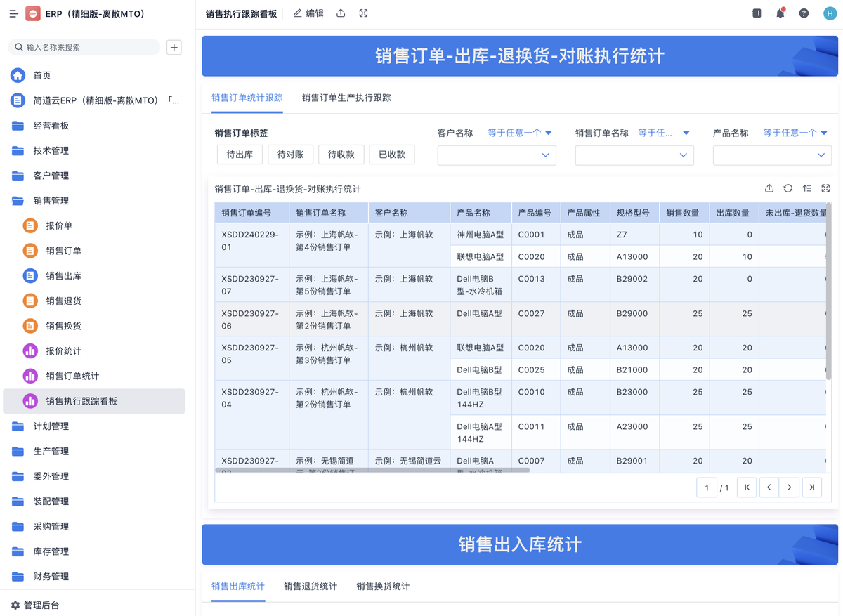843x616 pixels.
Task: Click the share/export icon in top toolbar
Action: pyautogui.click(x=341, y=13)
